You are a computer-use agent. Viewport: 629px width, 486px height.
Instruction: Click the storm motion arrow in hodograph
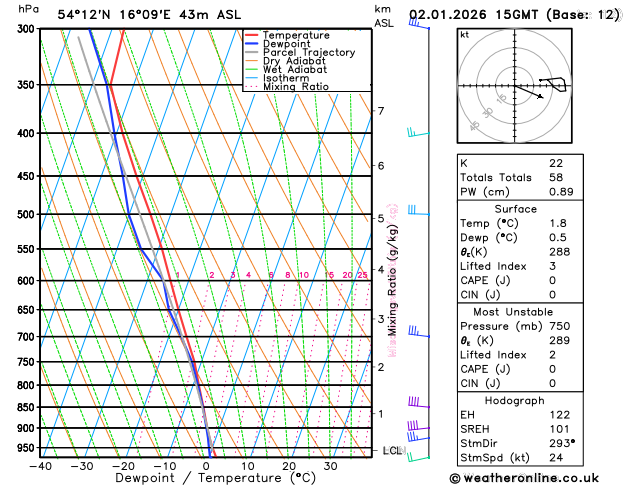pos(528,91)
